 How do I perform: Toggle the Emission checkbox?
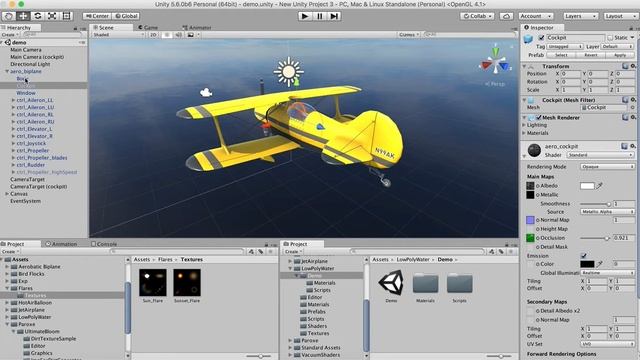584,256
